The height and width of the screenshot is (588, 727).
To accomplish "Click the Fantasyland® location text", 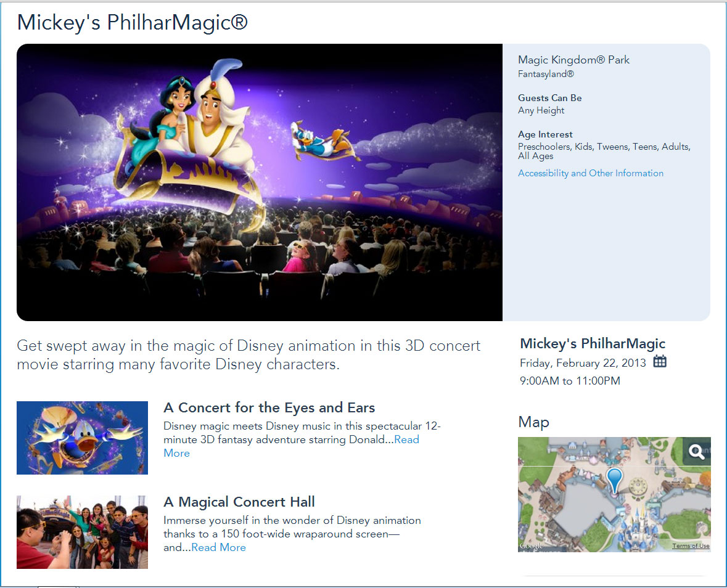I will (x=546, y=74).
